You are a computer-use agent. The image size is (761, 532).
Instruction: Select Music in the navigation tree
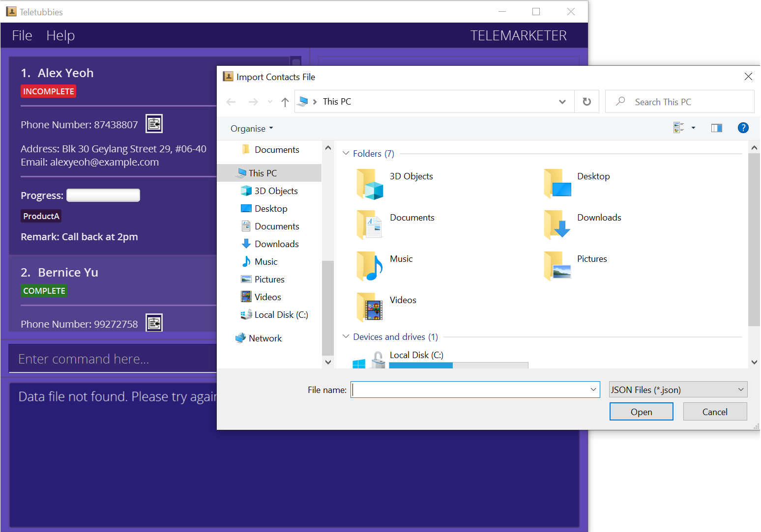pos(265,262)
